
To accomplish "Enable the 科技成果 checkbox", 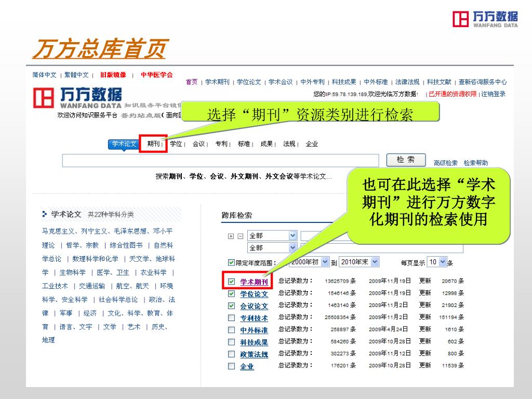I will click(231, 342).
